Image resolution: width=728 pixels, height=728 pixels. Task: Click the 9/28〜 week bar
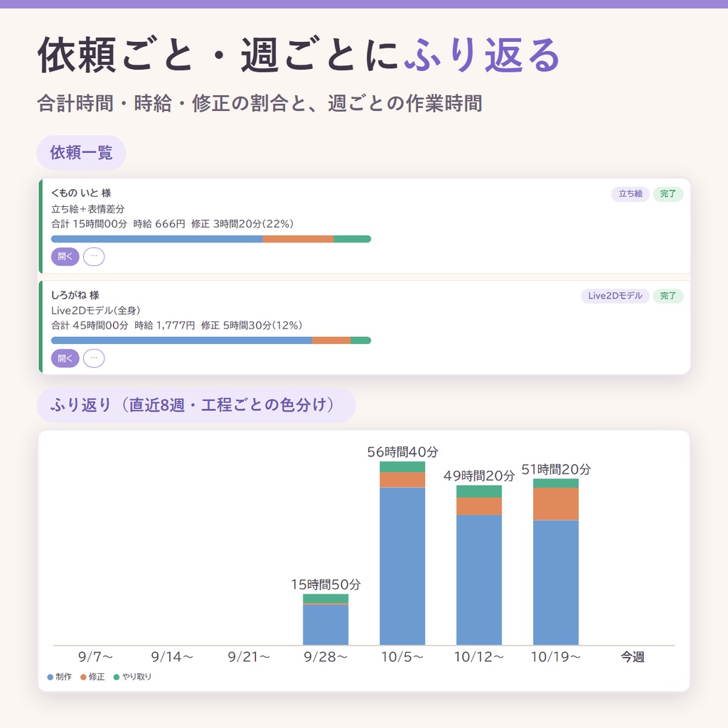click(326, 619)
